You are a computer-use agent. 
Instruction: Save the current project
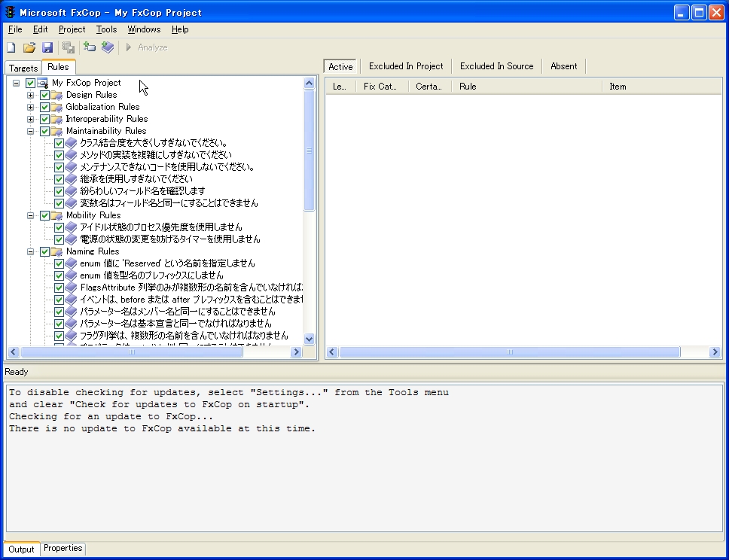click(47, 47)
